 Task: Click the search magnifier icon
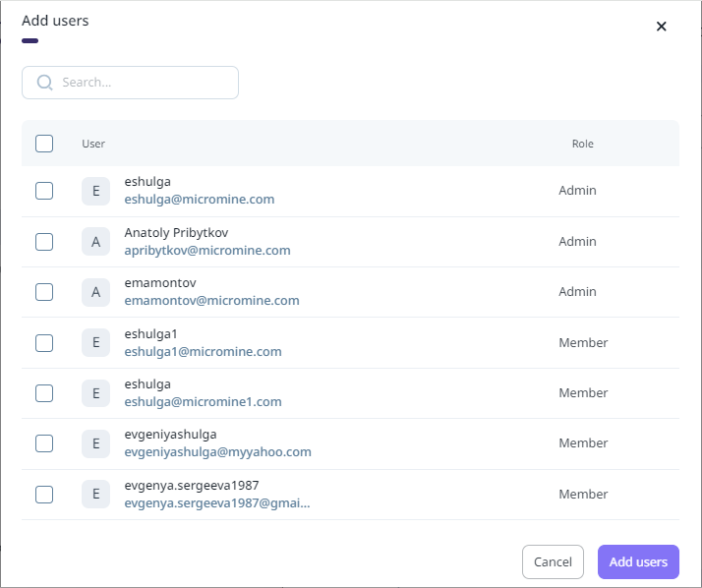point(44,83)
